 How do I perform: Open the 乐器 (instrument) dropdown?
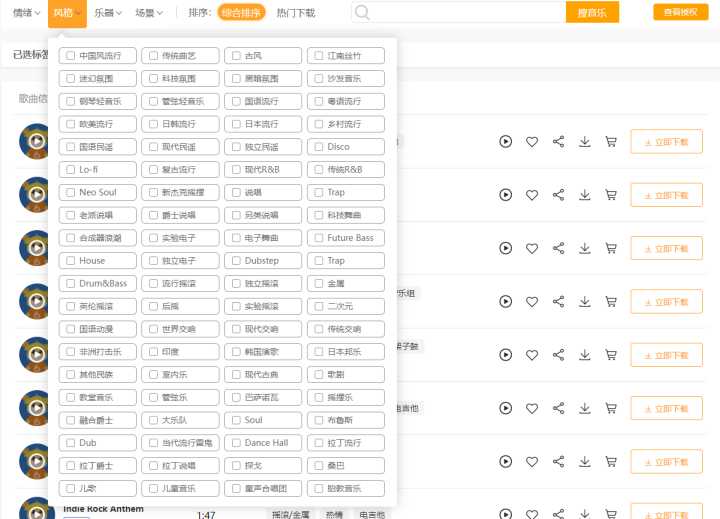(108, 13)
